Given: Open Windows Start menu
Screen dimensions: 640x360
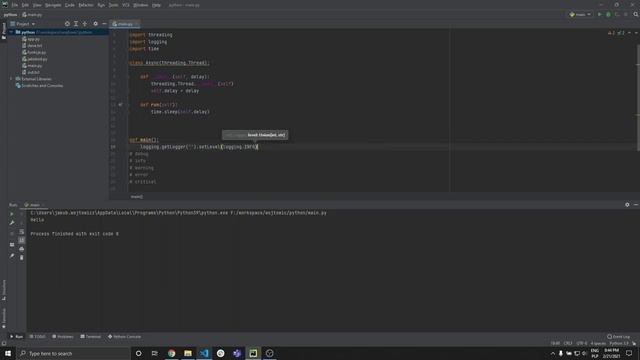Looking at the screenshot, I should pos(8,353).
